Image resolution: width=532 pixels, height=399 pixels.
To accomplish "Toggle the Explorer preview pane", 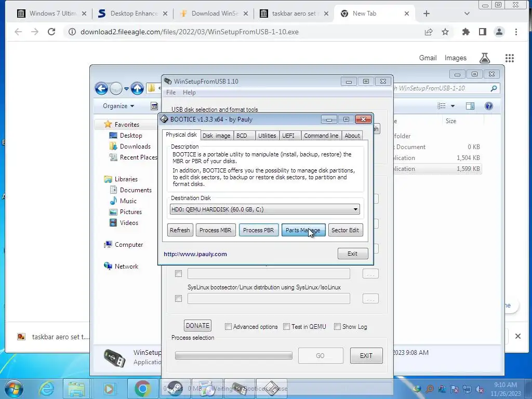I will 470,106.
